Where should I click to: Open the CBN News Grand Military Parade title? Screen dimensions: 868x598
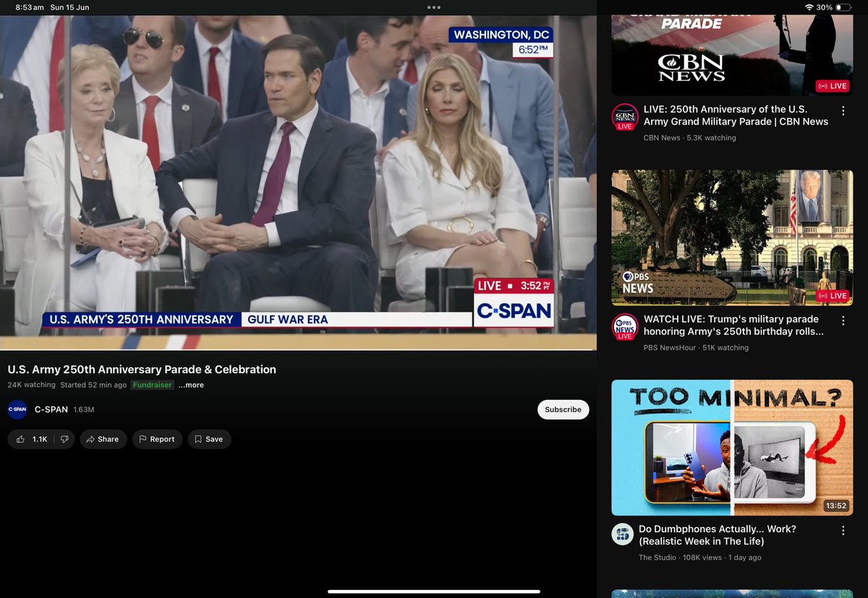(x=736, y=116)
